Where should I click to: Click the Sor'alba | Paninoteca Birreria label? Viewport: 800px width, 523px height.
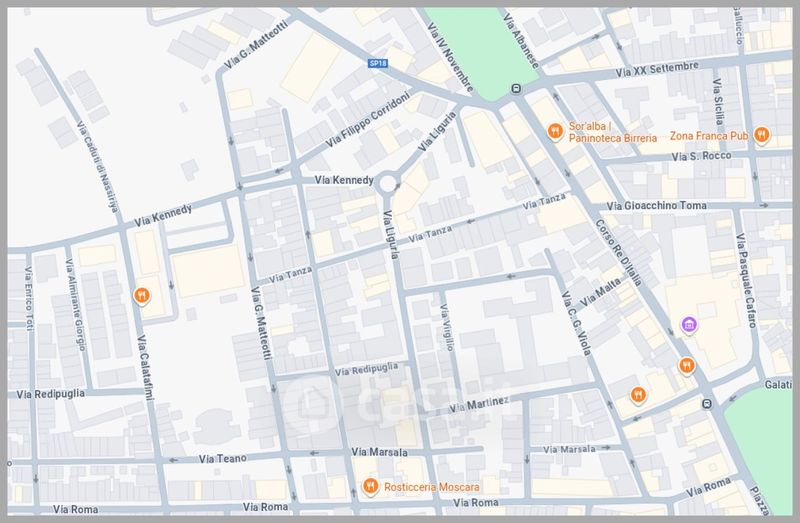point(612,131)
